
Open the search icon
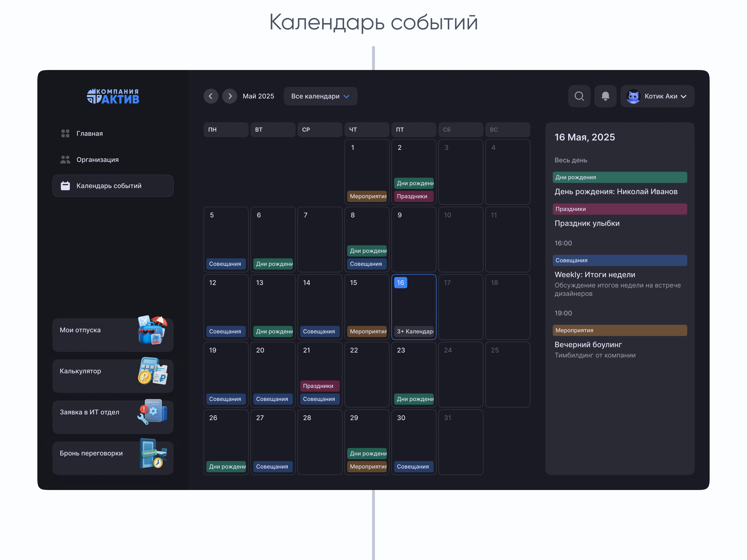pyautogui.click(x=579, y=96)
